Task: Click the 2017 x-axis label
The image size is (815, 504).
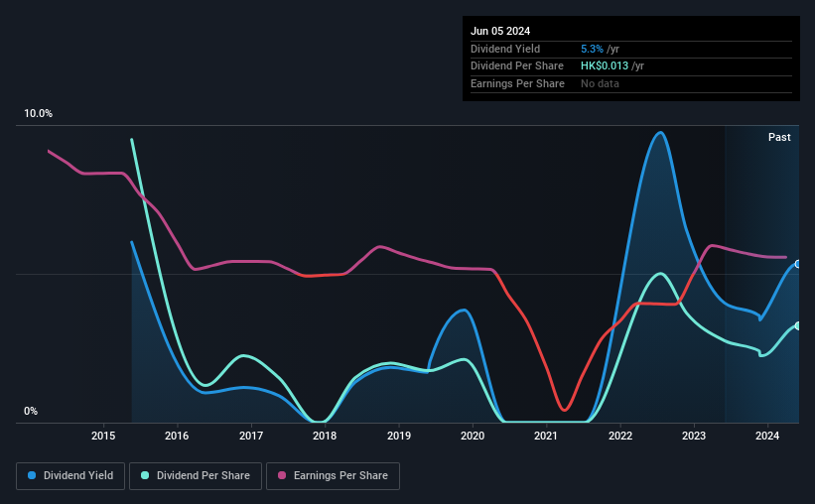Action: [251, 436]
